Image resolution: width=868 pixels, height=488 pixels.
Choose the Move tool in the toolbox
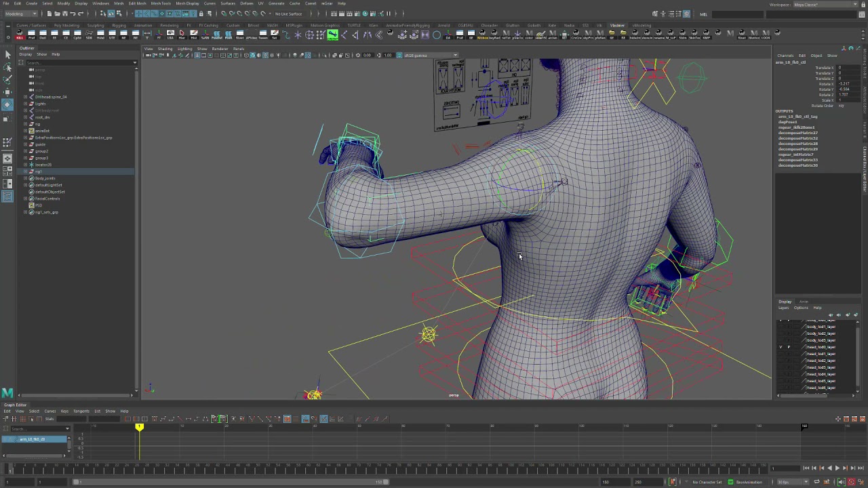point(7,92)
